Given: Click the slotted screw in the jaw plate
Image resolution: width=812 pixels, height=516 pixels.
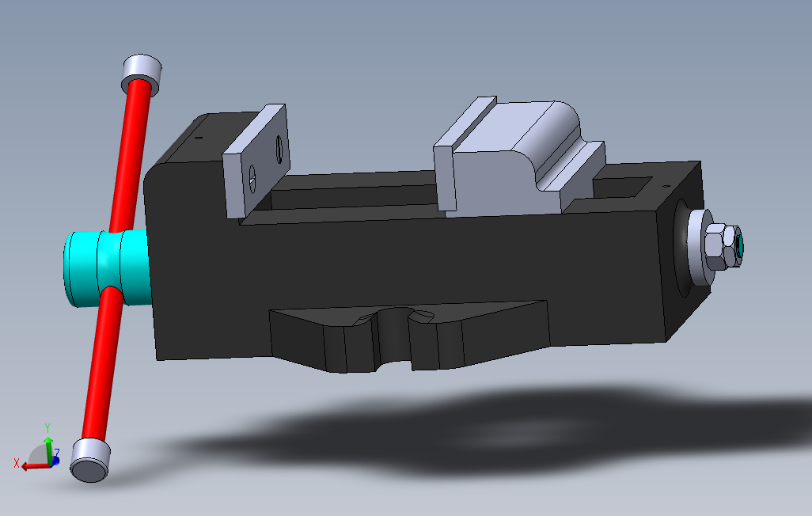Looking at the screenshot, I should pos(252,179).
